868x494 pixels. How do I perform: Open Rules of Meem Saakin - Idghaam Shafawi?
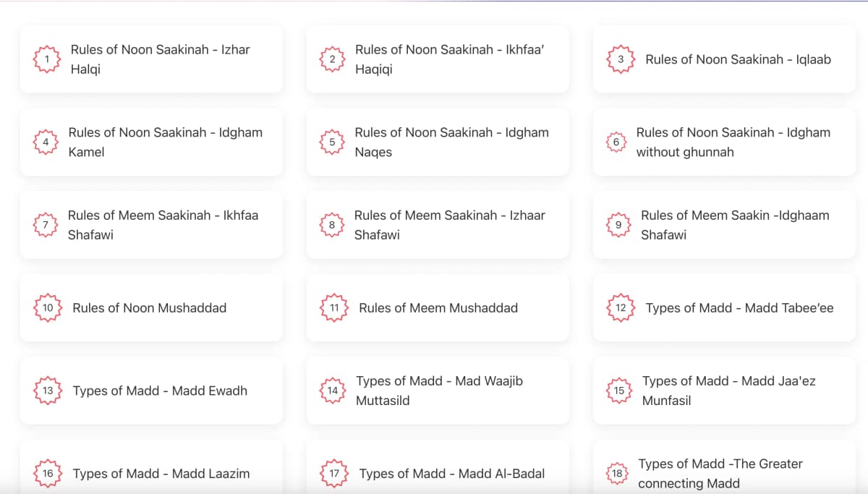735,225
